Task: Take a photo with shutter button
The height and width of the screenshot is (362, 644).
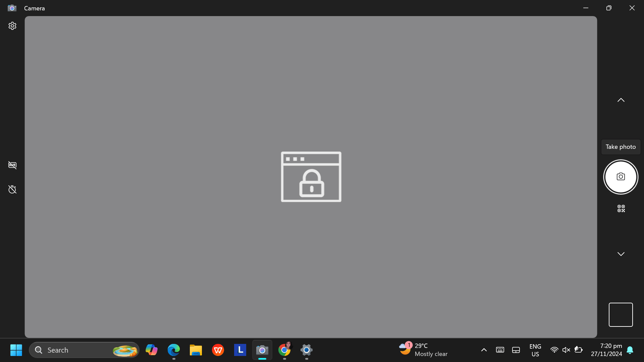Action: (x=621, y=177)
